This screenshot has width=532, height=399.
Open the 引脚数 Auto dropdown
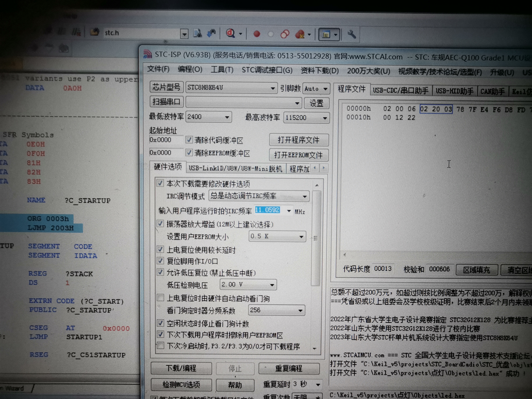tap(325, 89)
